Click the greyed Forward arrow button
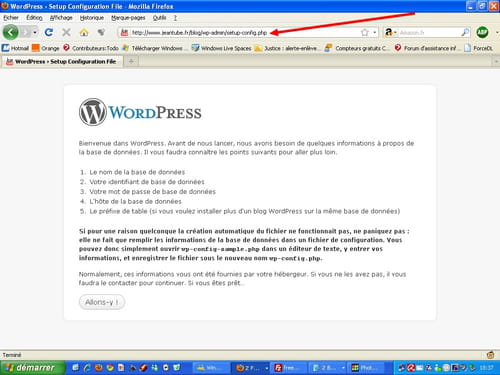 point(25,32)
